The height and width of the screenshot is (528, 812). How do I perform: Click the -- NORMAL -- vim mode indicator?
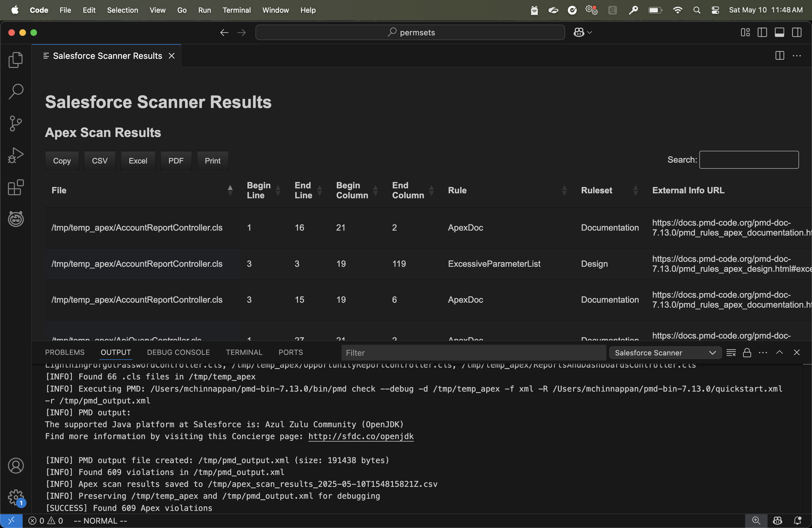click(100, 521)
